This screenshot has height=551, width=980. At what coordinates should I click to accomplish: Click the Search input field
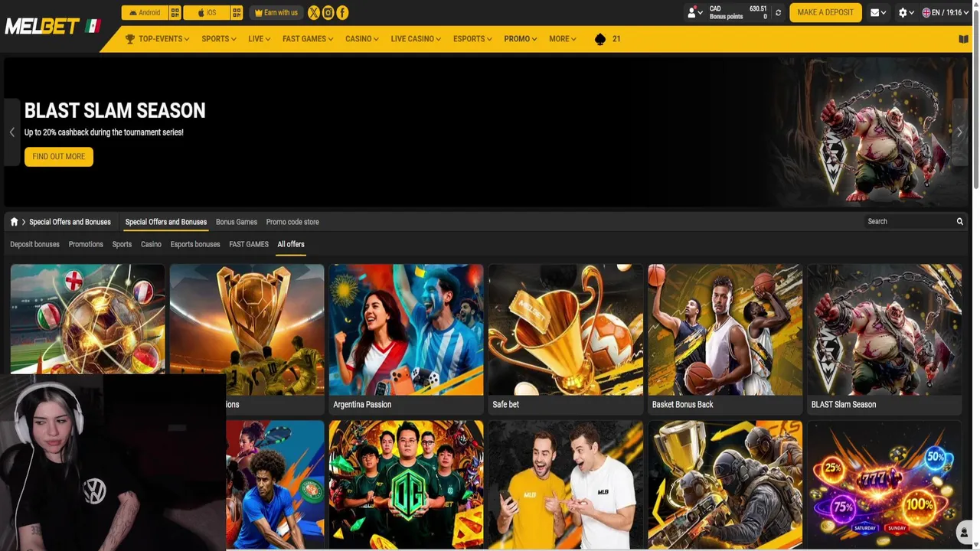click(908, 222)
